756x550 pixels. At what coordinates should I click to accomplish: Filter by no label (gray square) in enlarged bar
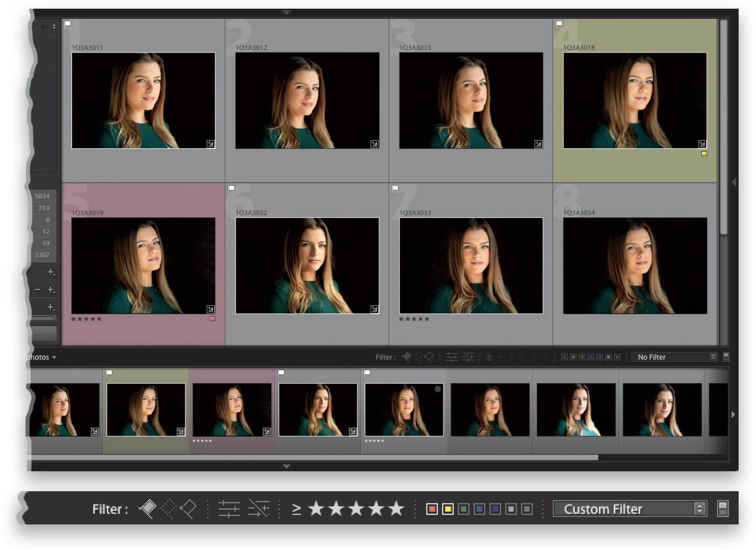coord(527,509)
